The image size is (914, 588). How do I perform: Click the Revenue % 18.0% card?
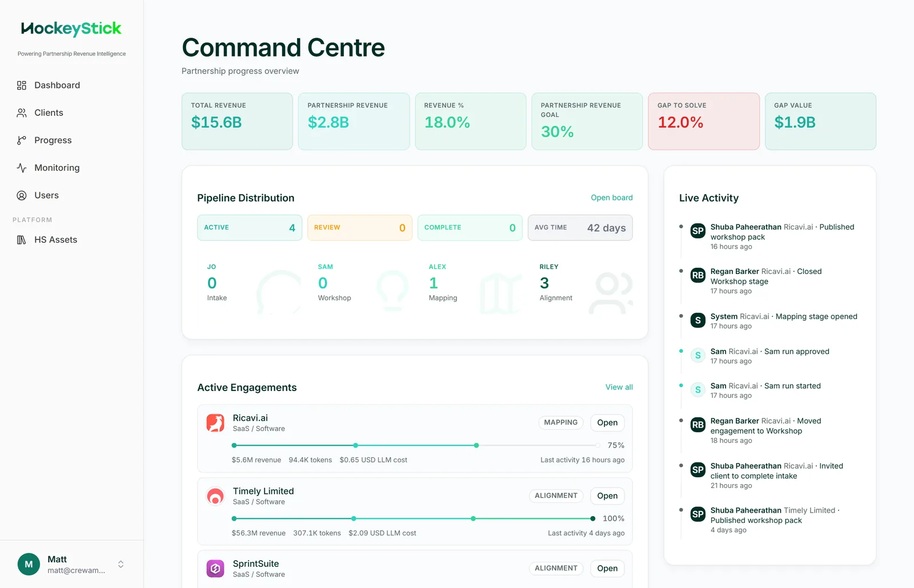tap(471, 122)
